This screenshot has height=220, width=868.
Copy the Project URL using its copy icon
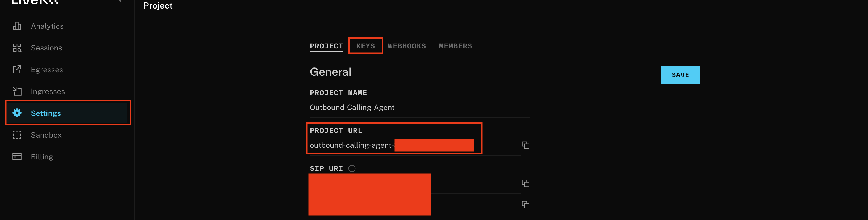pyautogui.click(x=526, y=145)
